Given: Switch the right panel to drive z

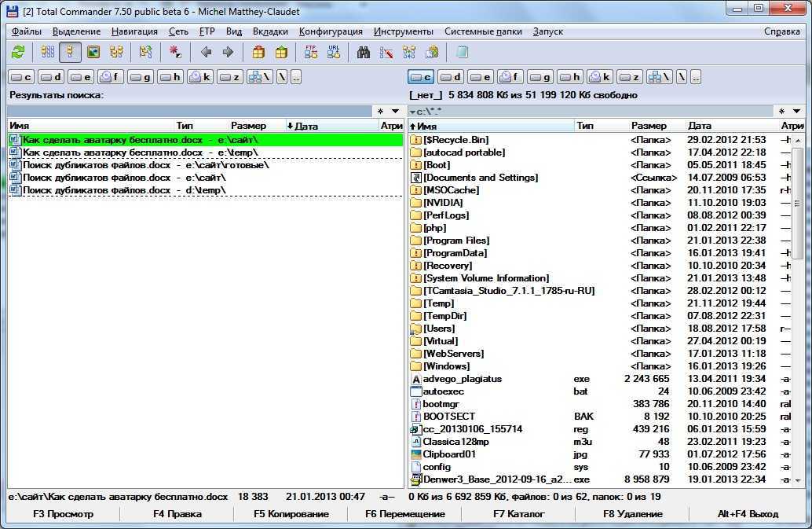Looking at the screenshot, I should pos(630,77).
